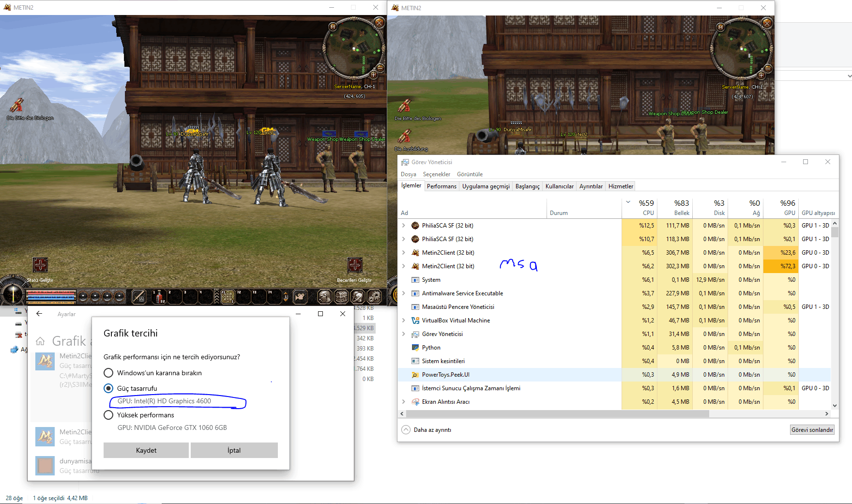852x504 pixels.
Task: Expand first Metin2Client process row
Action: tap(404, 252)
